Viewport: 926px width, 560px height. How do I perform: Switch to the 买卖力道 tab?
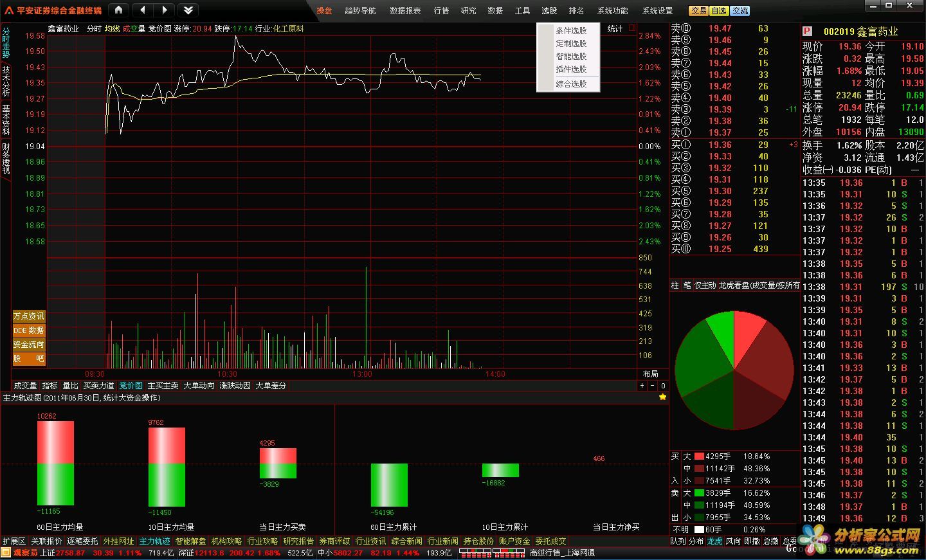click(x=98, y=385)
